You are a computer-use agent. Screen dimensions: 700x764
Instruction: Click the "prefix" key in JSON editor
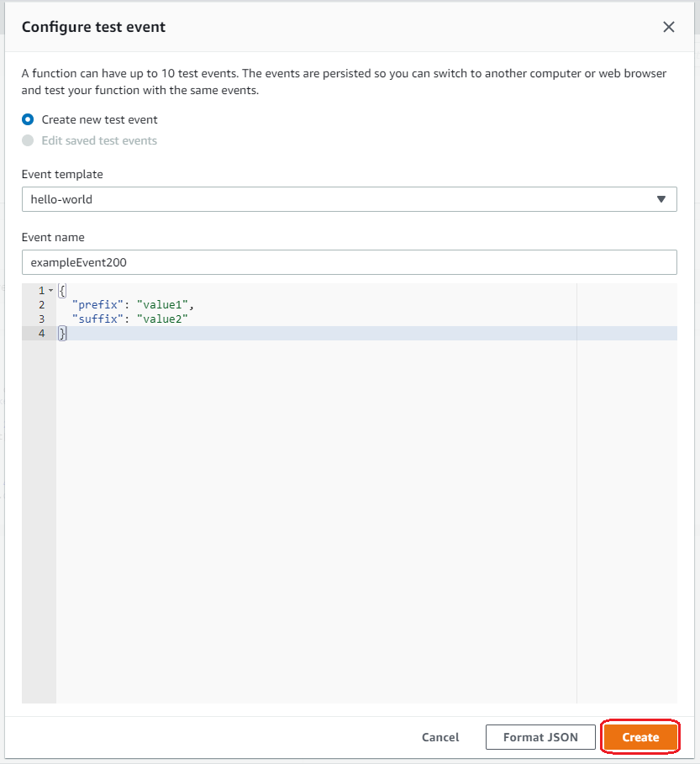pos(98,304)
